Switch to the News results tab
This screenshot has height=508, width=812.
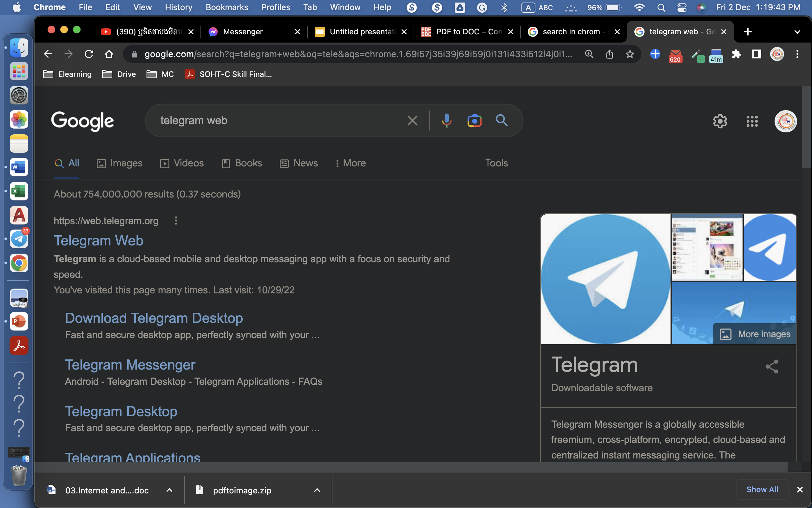(299, 163)
